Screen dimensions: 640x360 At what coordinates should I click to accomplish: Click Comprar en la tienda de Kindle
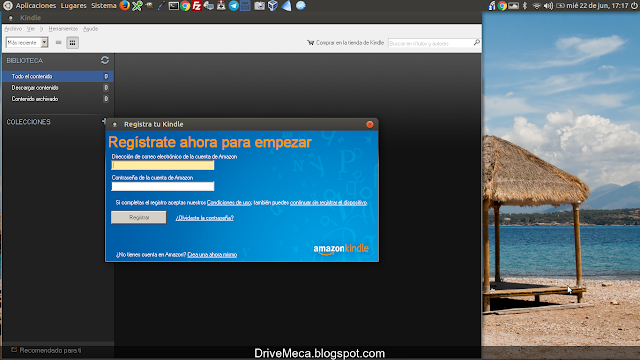click(x=345, y=42)
